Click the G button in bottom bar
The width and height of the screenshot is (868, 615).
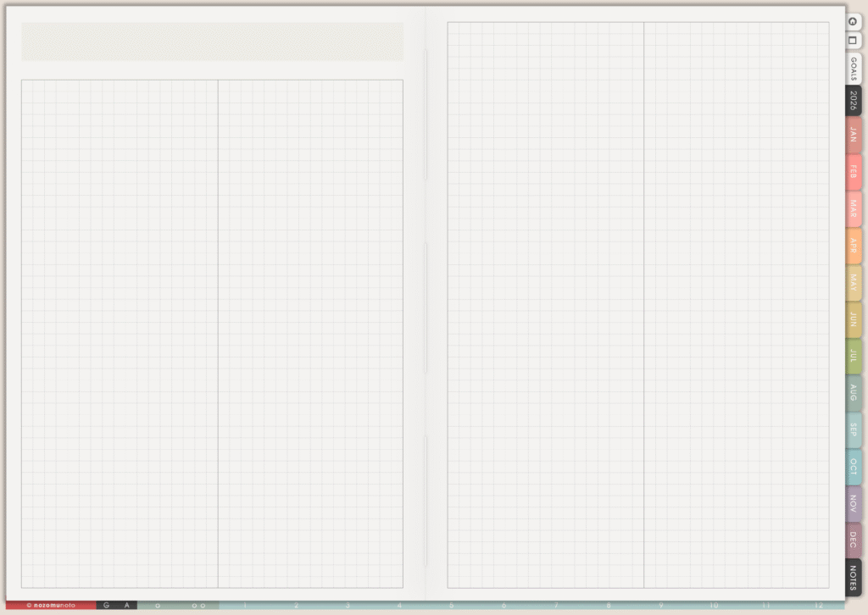click(107, 606)
